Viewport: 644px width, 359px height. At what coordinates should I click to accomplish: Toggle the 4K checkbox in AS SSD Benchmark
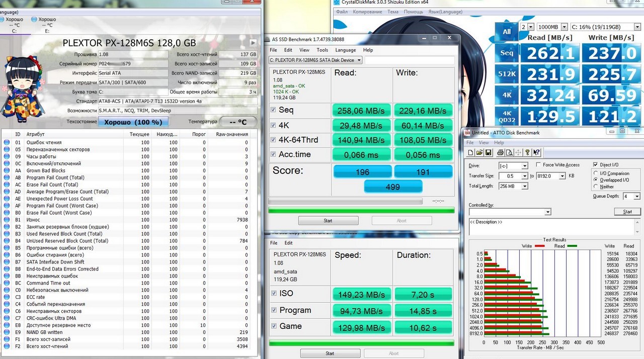[x=273, y=125]
